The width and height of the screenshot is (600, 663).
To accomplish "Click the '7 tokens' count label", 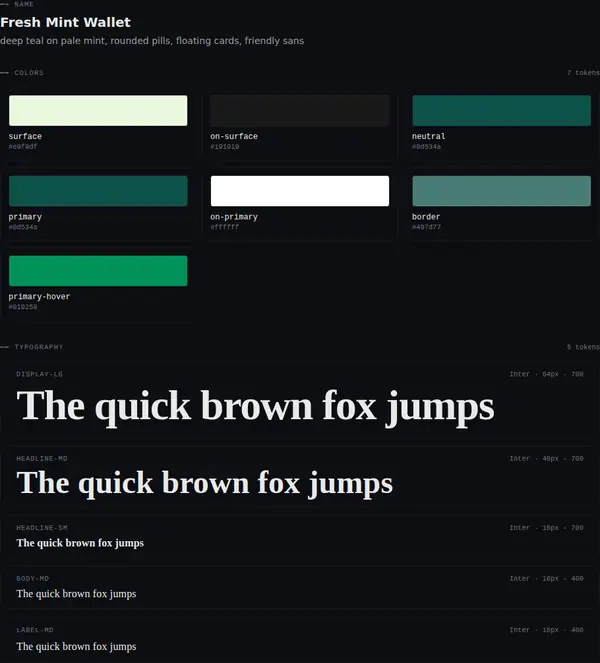I will tap(584, 73).
